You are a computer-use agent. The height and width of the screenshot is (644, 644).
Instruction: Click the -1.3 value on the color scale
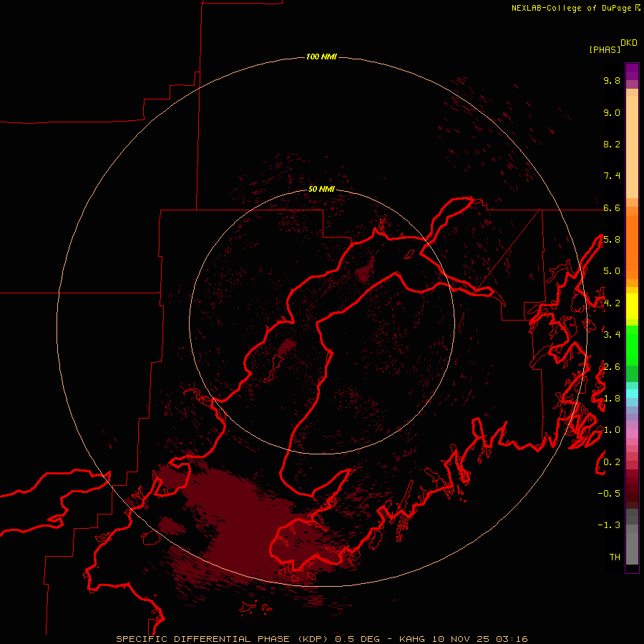609,525
